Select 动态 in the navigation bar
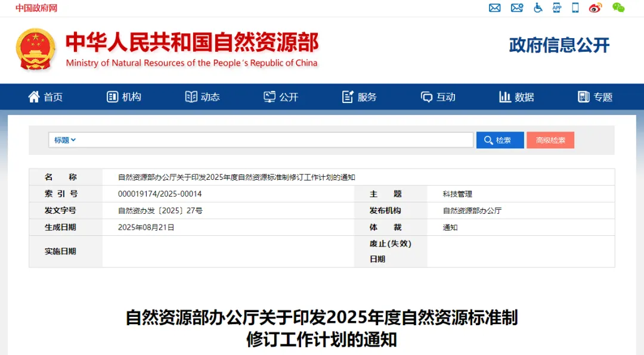 [203, 97]
